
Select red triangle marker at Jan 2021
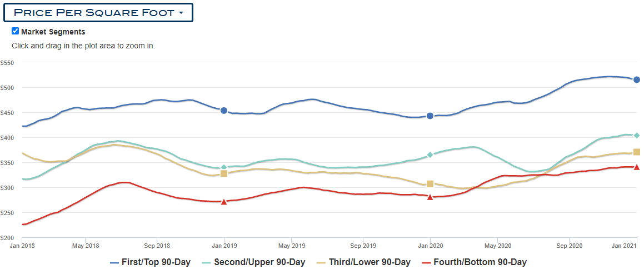[x=637, y=167]
